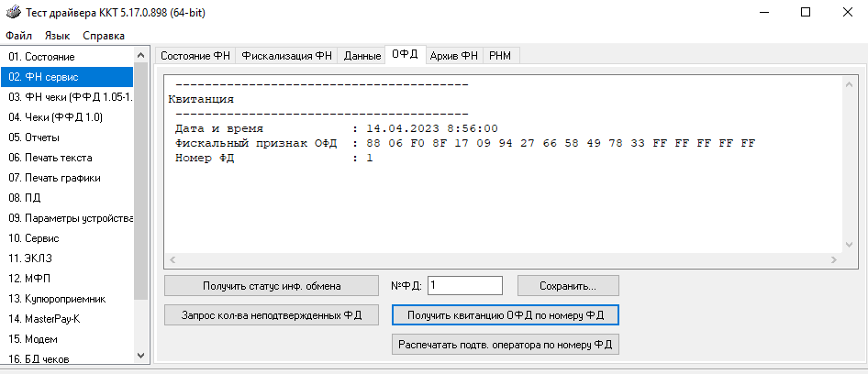
Task: Select the РНМ tab
Action: (500, 56)
